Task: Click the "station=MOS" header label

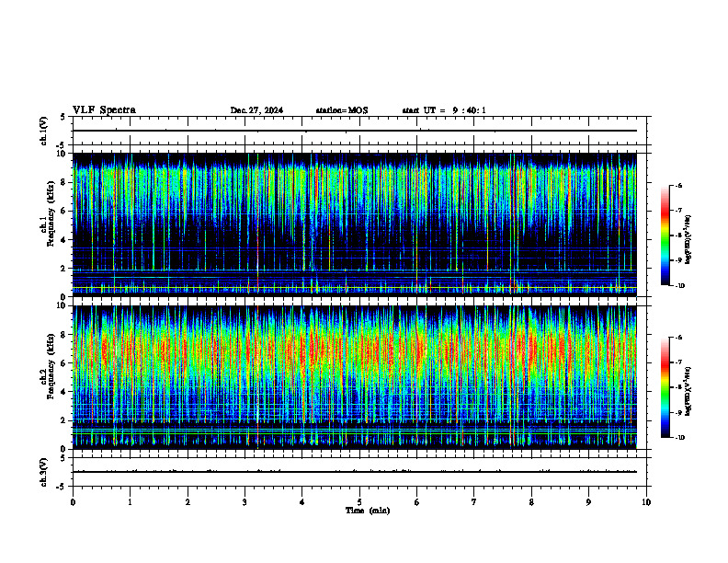Action: coord(342,110)
